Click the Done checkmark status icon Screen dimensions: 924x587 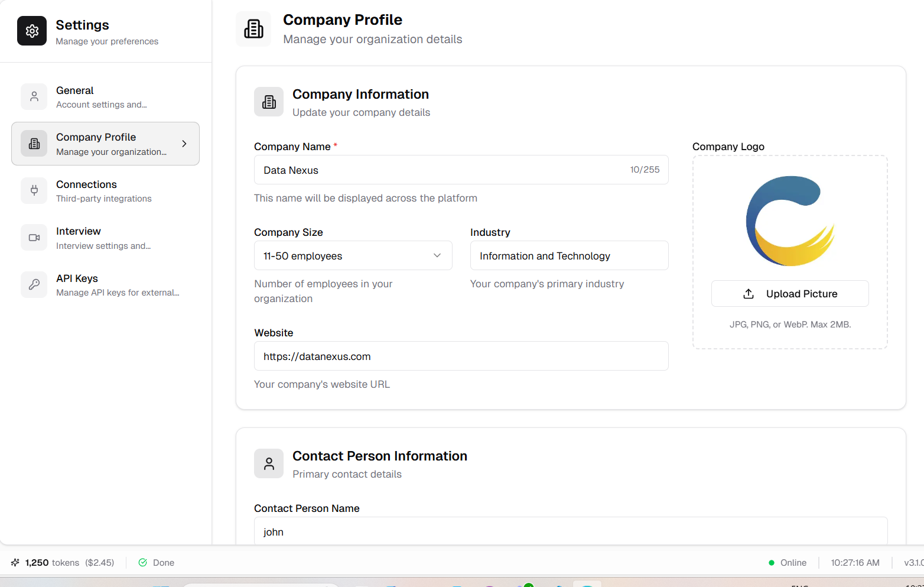coord(142,562)
